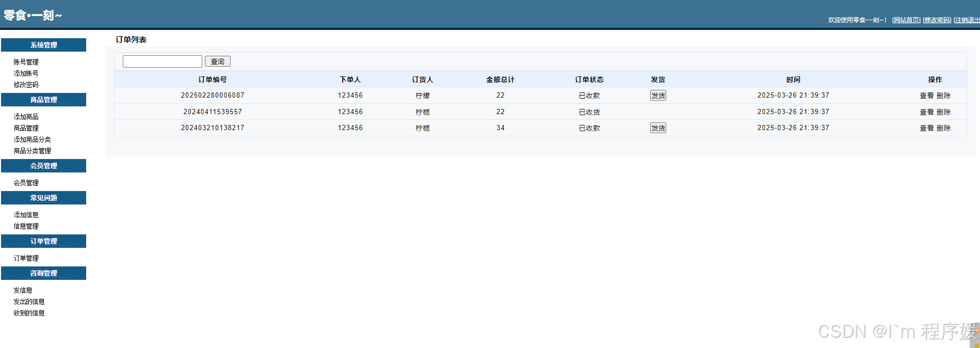This screenshot has height=348, width=980.
Task: Click amount 34 cell
Action: click(x=500, y=128)
